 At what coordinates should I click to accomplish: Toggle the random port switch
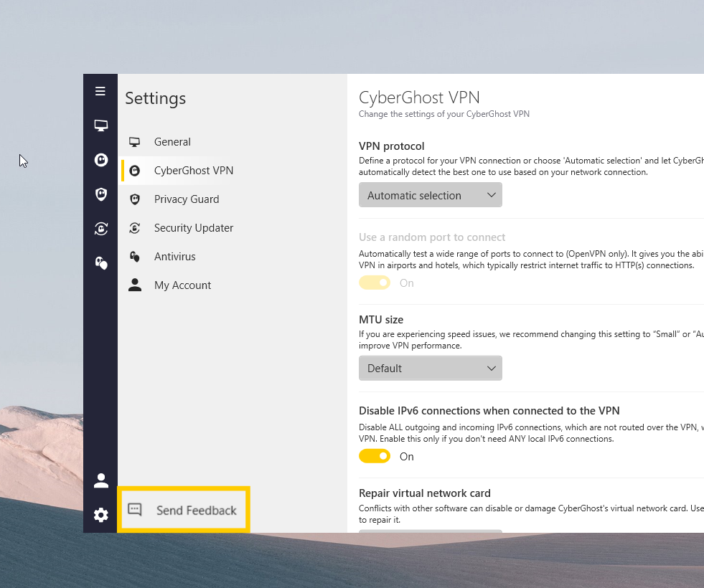tap(375, 283)
